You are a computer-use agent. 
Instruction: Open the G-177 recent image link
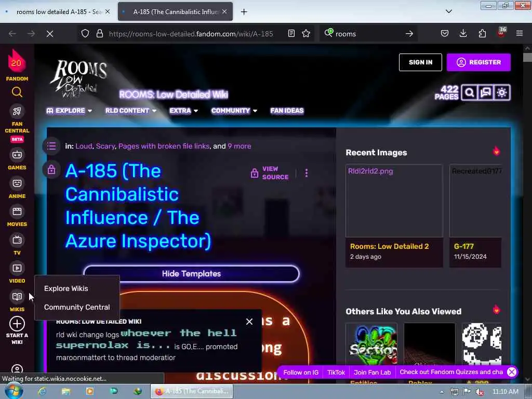coord(464,246)
